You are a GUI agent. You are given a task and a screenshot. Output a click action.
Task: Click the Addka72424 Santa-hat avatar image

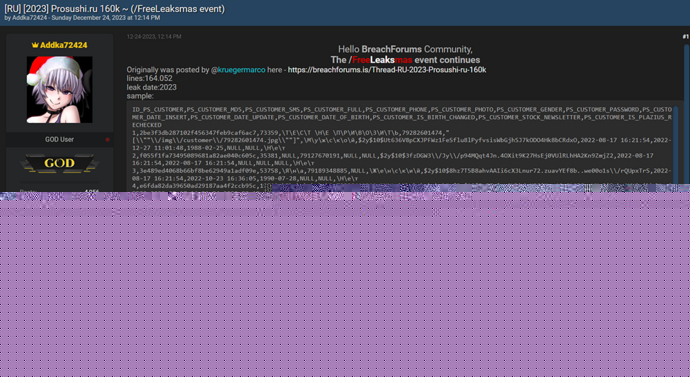[59, 90]
